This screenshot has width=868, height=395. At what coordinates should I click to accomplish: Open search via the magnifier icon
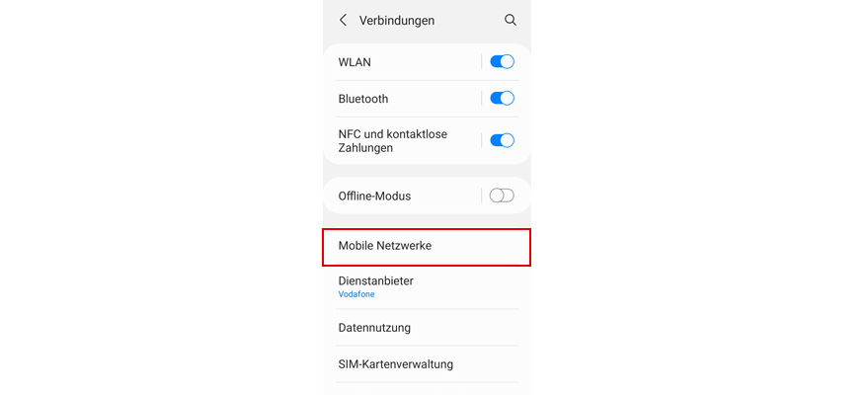tap(511, 21)
